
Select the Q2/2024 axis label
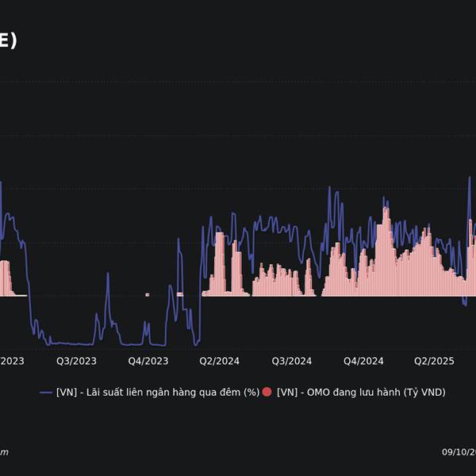point(220,361)
